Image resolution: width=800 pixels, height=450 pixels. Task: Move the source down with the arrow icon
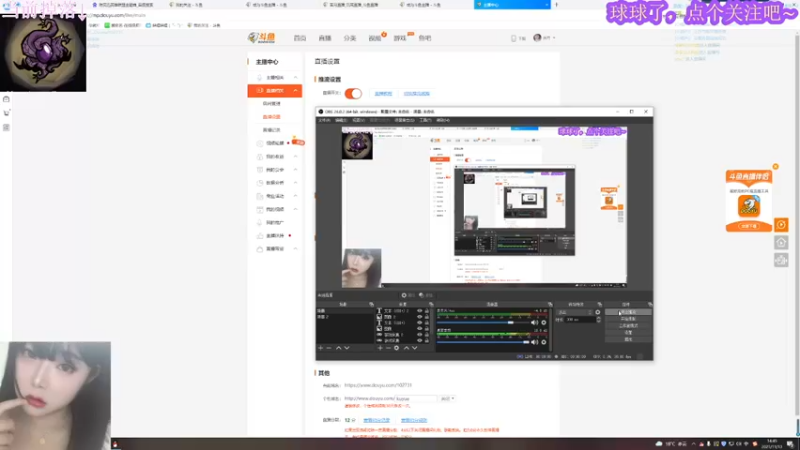pyautogui.click(x=415, y=348)
